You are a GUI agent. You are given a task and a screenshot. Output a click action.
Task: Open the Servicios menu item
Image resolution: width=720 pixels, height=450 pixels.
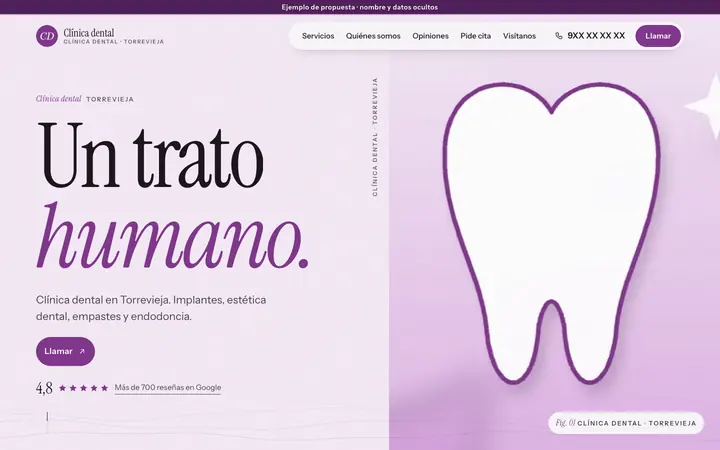[318, 36]
